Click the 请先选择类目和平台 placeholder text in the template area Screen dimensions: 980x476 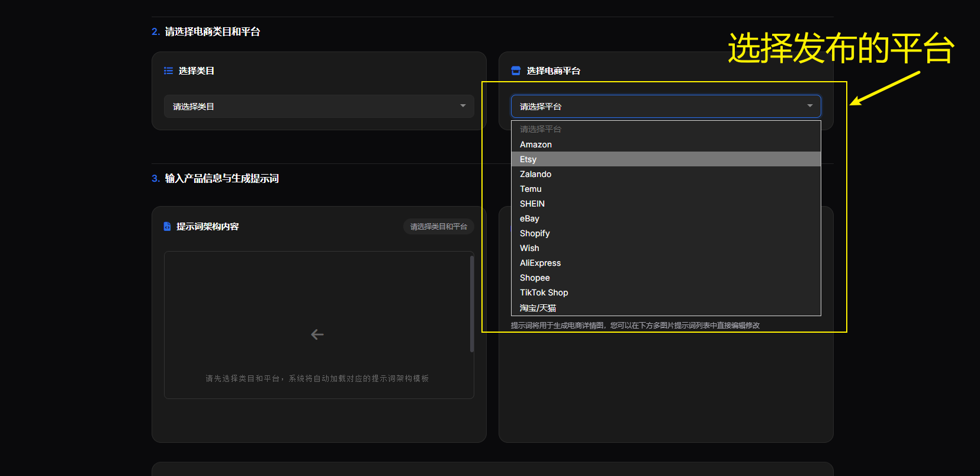(x=317, y=378)
